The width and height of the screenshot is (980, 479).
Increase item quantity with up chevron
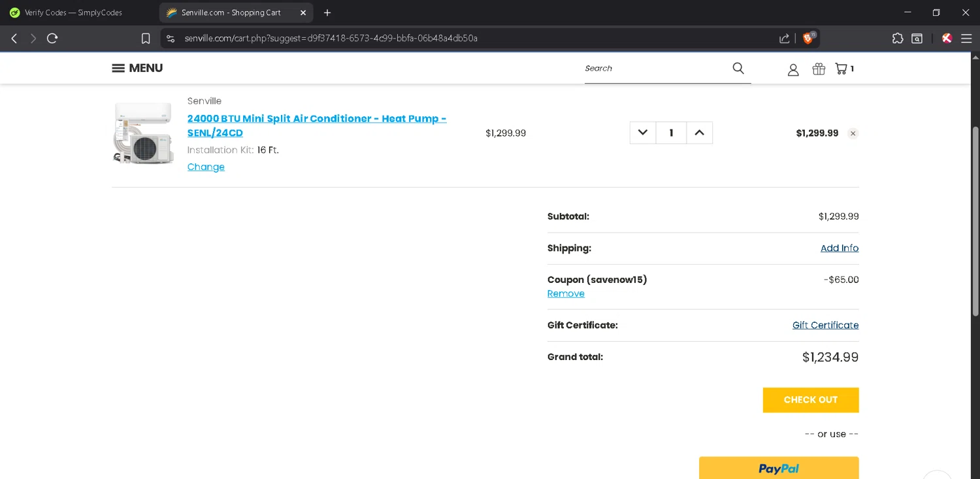(699, 133)
